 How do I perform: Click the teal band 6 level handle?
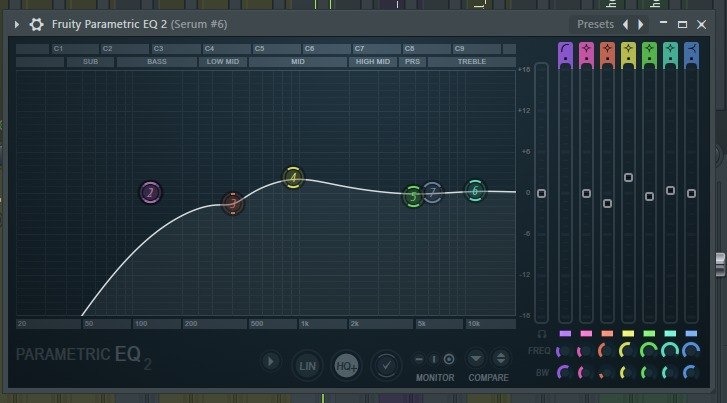[x=670, y=191]
